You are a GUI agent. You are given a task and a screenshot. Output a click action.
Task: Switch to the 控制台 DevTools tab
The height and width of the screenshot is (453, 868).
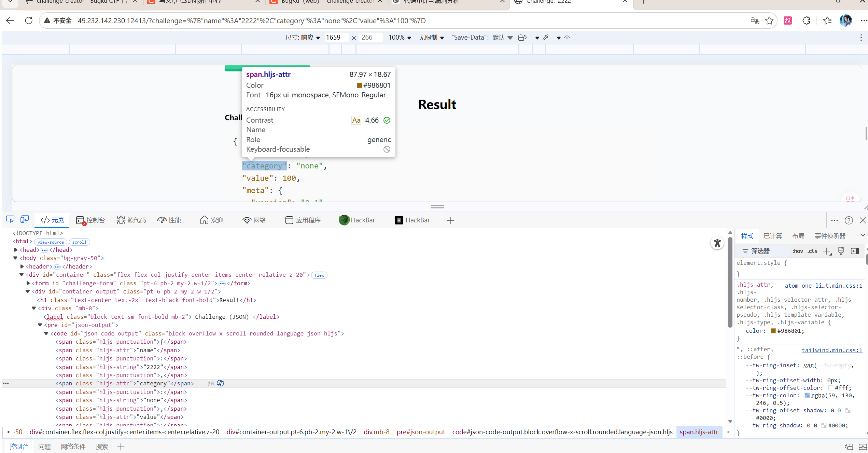pos(90,220)
